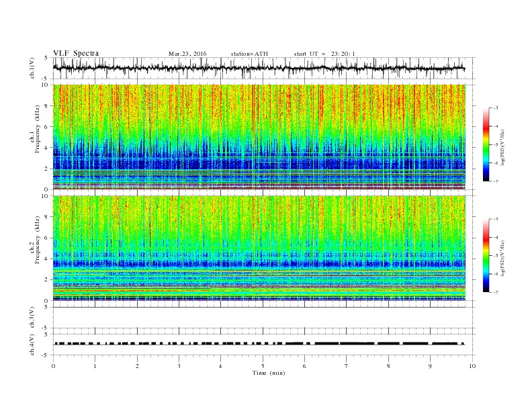Click the "2" kHz tick of ch.2 spectrogram
Viewport: 532px width, 411px height.
point(47,280)
